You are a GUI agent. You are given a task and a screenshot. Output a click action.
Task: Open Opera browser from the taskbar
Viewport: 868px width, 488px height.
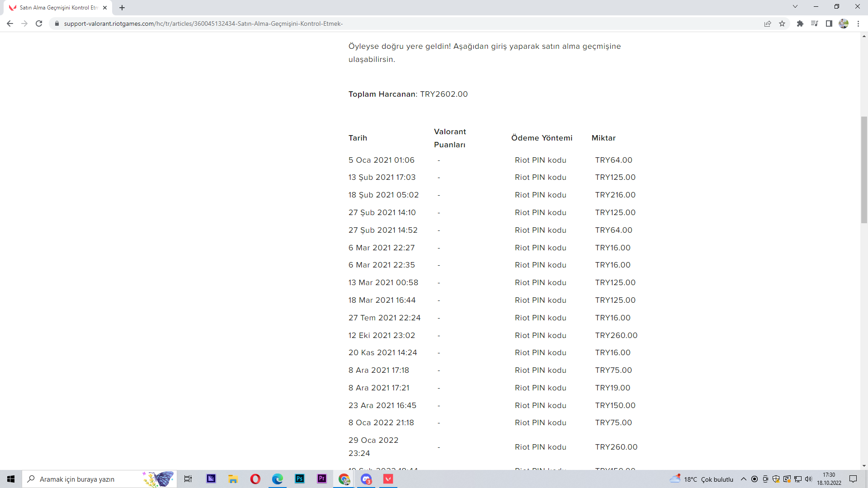click(x=255, y=479)
